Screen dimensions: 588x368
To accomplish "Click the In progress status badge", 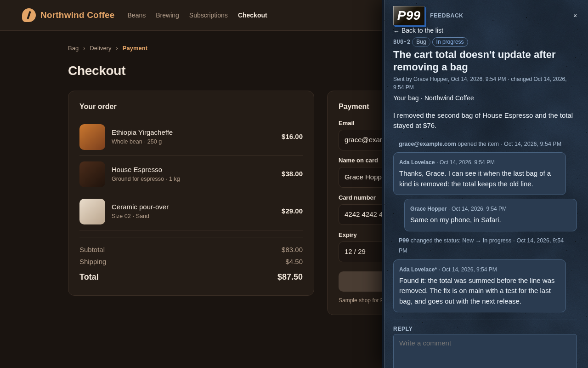I will pos(450,42).
